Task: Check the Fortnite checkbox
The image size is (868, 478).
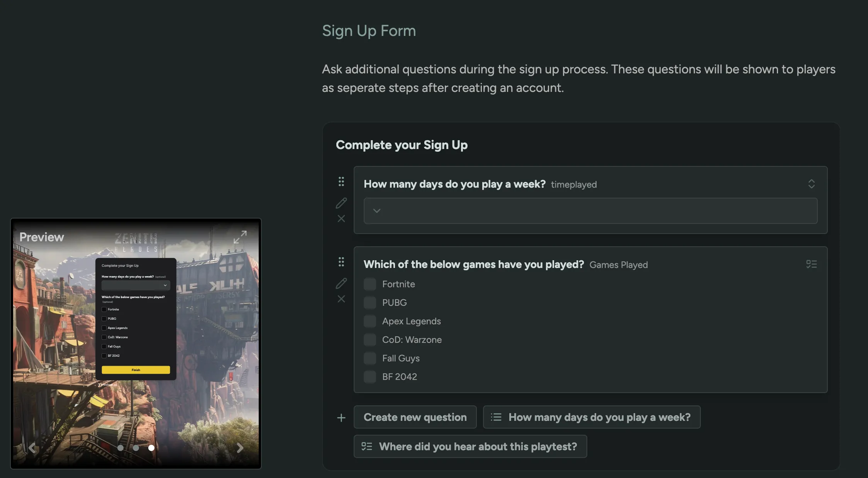Action: point(370,284)
